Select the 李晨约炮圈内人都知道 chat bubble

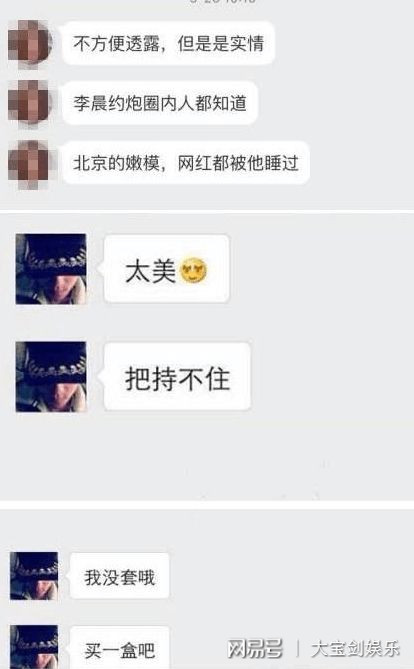160,103
